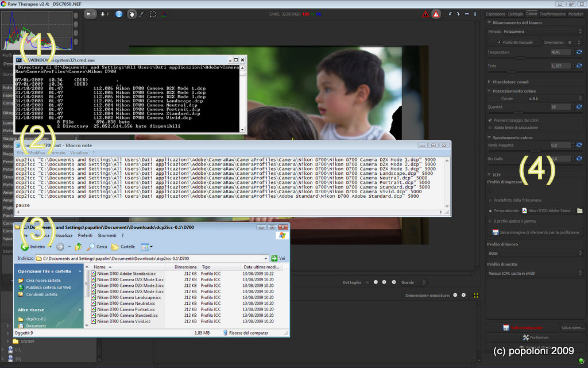This screenshot has height=368, width=588.
Task: Reset Blu-Giallo value with blue arrows icon
Action: (579, 159)
